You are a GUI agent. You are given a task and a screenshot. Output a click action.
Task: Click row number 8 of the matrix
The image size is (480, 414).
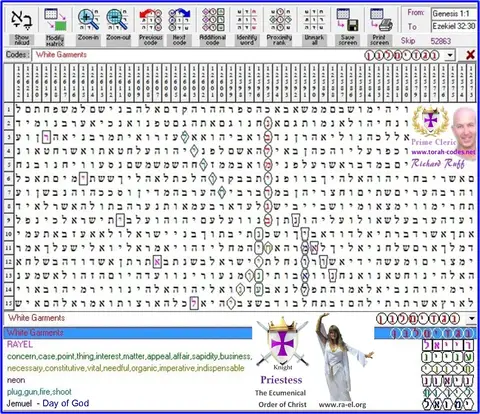tap(9, 206)
